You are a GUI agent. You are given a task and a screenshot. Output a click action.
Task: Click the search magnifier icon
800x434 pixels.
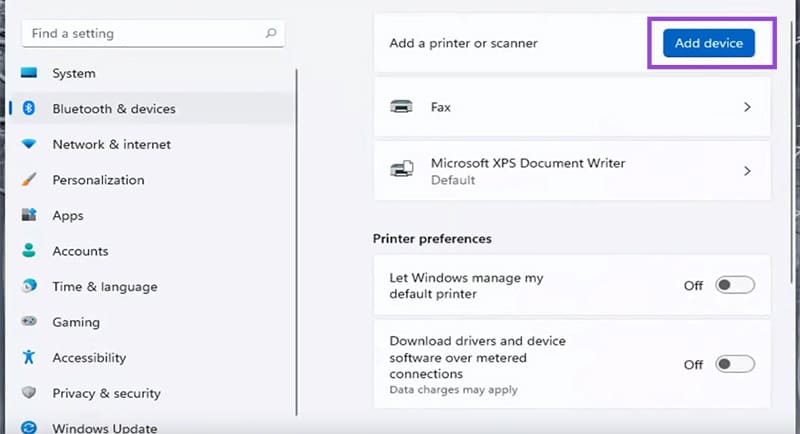271,33
